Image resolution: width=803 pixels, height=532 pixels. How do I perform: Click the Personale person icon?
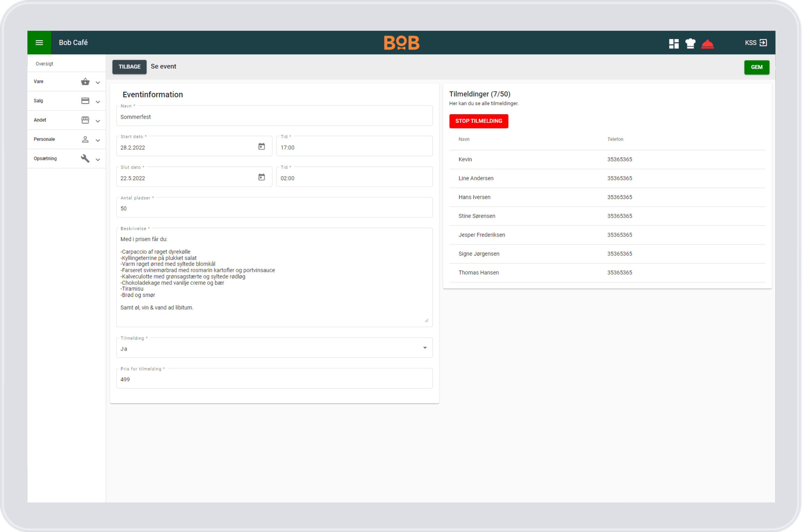pos(85,139)
